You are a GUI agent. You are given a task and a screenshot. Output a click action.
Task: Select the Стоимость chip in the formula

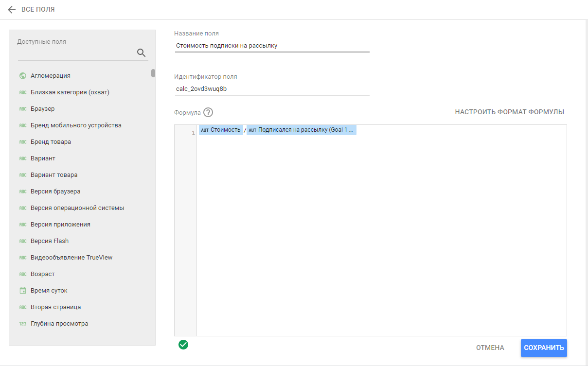pos(221,130)
